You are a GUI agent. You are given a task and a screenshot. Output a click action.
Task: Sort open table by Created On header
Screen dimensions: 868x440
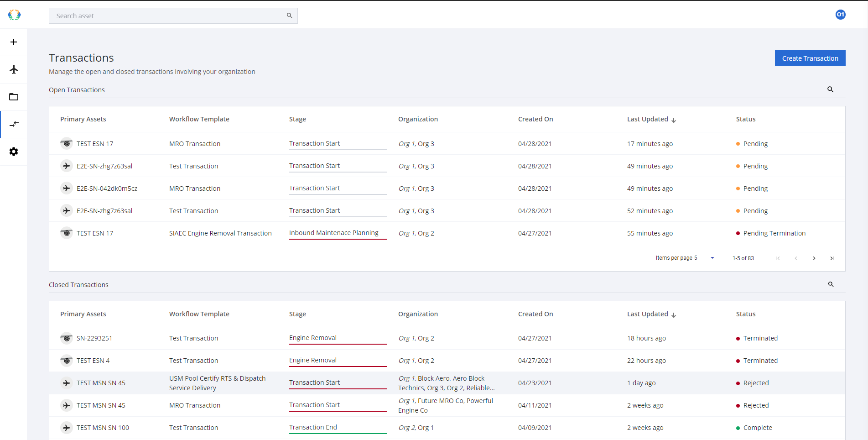pyautogui.click(x=535, y=119)
